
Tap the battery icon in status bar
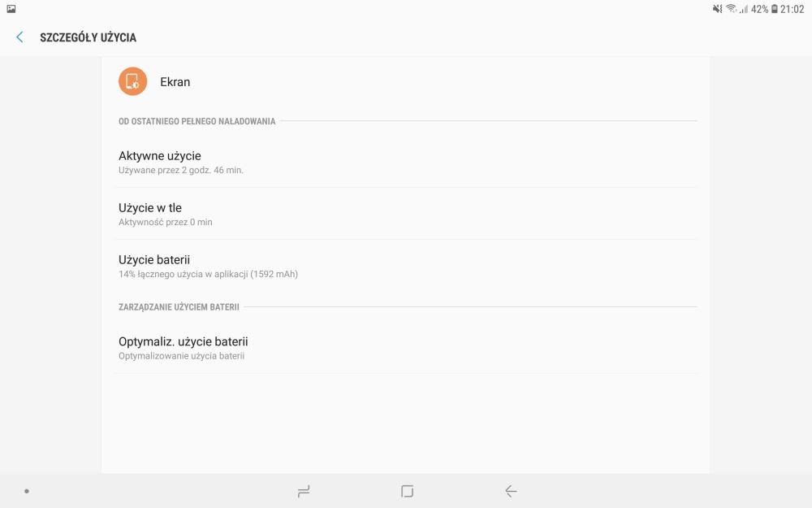coord(774,9)
